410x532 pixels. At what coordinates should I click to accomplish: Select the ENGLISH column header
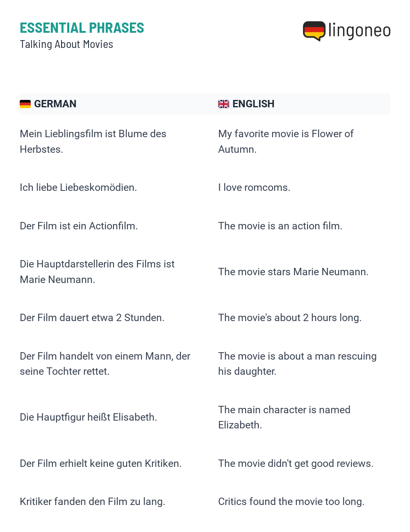click(x=253, y=104)
